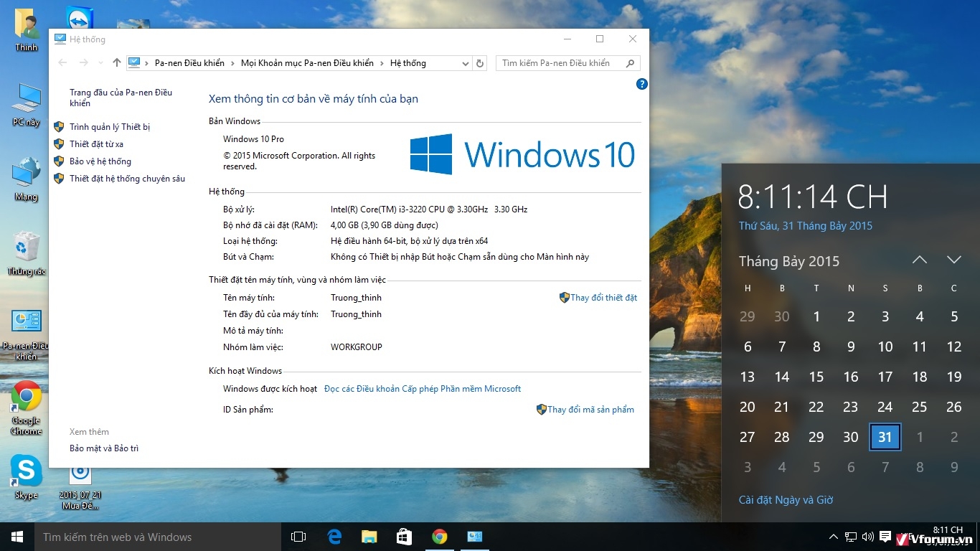Select day 20 in the calendar
The image size is (980, 551).
748,407
